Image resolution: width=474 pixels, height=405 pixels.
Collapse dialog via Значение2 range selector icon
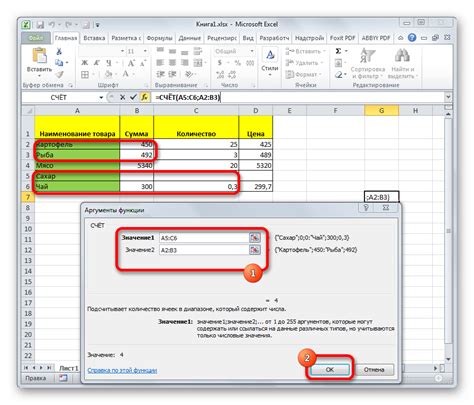coord(254,250)
